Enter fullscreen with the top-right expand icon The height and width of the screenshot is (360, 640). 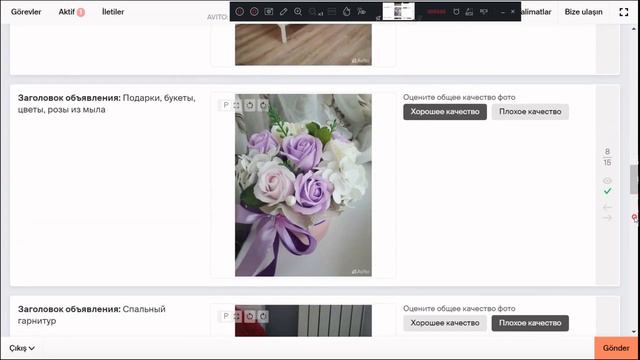click(624, 12)
